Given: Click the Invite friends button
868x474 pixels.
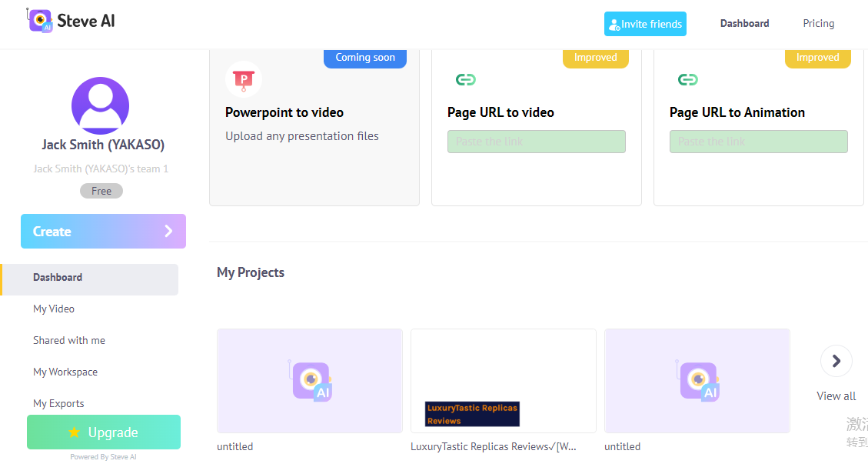Looking at the screenshot, I should 645,24.
